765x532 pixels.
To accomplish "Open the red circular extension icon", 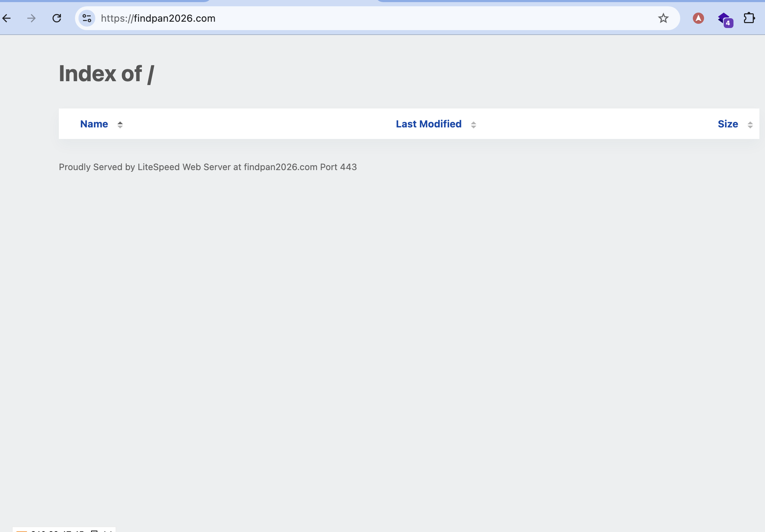I will click(698, 18).
